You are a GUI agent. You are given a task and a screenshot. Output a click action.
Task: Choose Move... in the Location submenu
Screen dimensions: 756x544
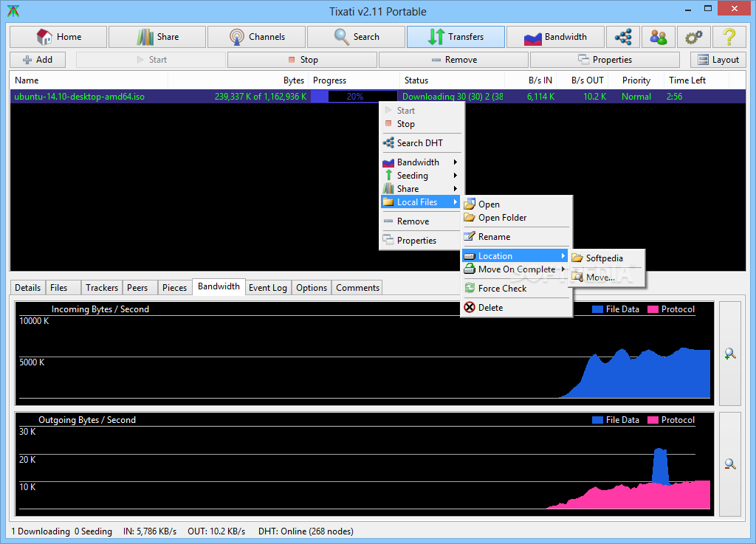click(607, 278)
